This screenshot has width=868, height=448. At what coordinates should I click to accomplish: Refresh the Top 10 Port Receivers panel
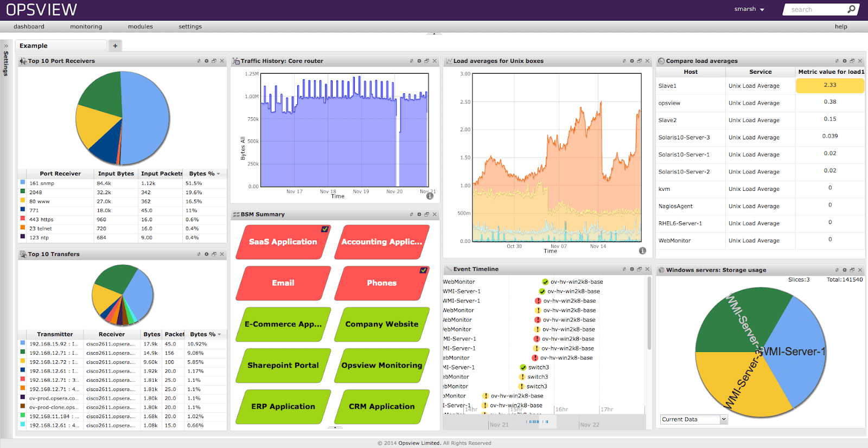coord(199,61)
